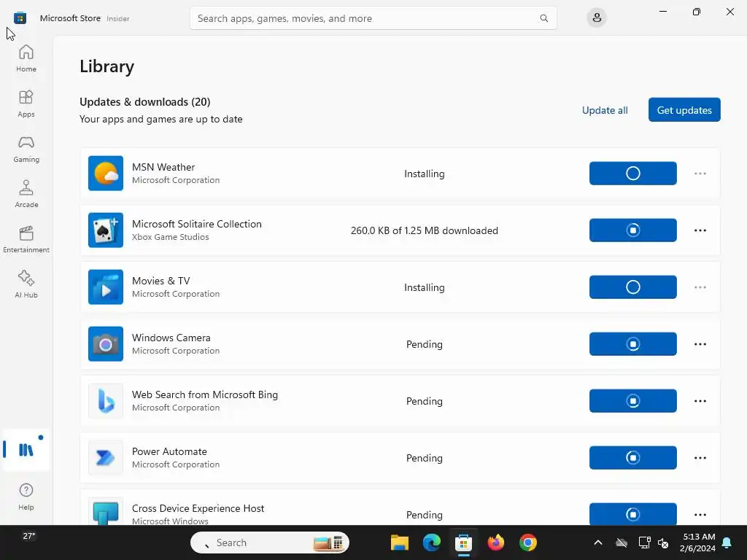Click the Web Search from Microsoft Bing title
The height and width of the screenshot is (560, 747).
[205, 394]
